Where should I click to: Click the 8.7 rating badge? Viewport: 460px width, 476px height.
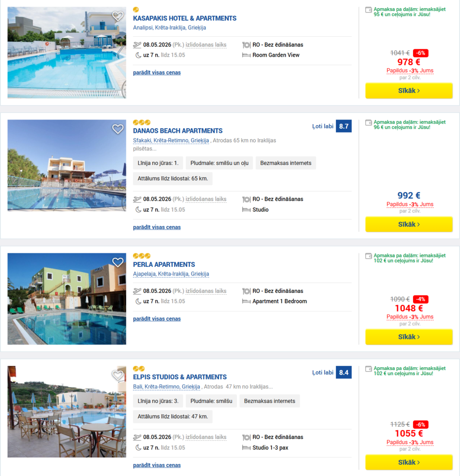pos(344,126)
